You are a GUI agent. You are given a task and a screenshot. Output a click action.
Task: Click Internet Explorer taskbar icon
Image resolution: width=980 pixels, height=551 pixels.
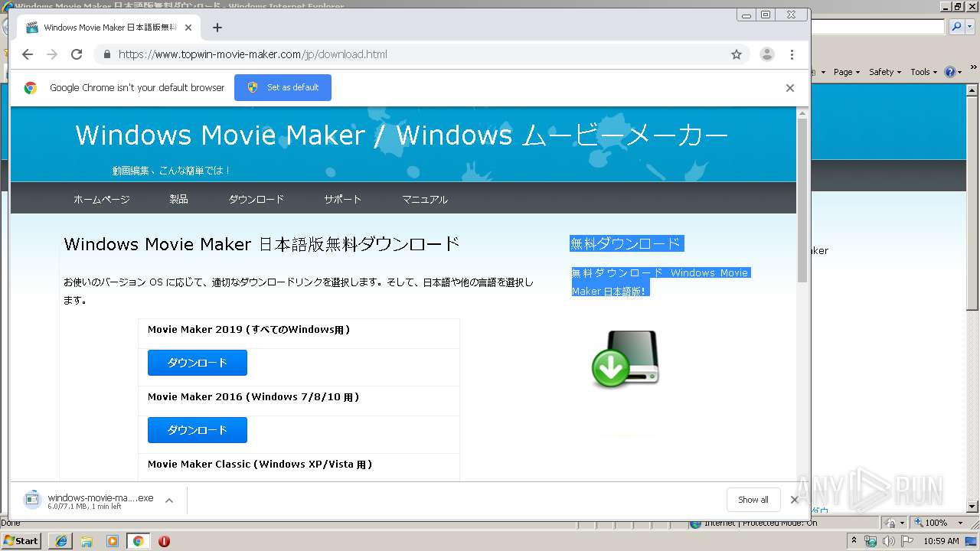point(61,541)
